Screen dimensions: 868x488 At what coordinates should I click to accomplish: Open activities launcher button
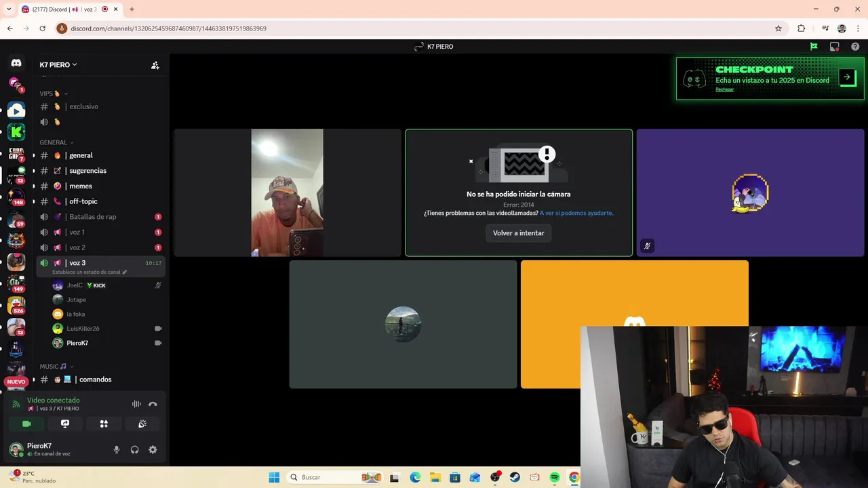pyautogui.click(x=104, y=424)
